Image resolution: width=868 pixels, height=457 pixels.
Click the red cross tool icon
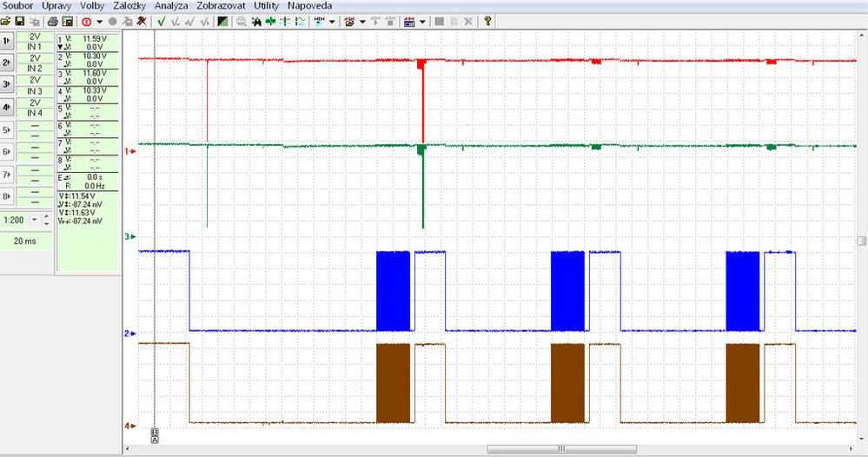coord(142,21)
